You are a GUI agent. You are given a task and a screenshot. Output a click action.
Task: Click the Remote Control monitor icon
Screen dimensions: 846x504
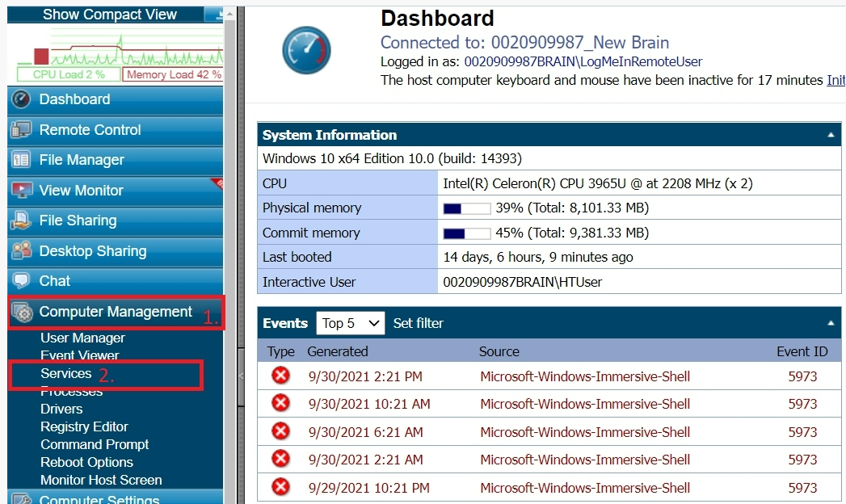[22, 130]
